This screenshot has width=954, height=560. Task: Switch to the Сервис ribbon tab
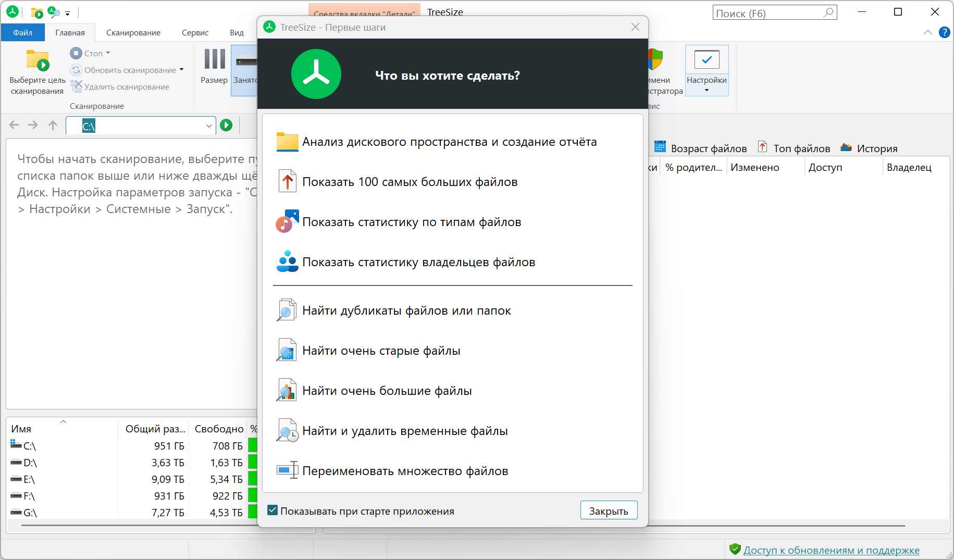tap(195, 32)
